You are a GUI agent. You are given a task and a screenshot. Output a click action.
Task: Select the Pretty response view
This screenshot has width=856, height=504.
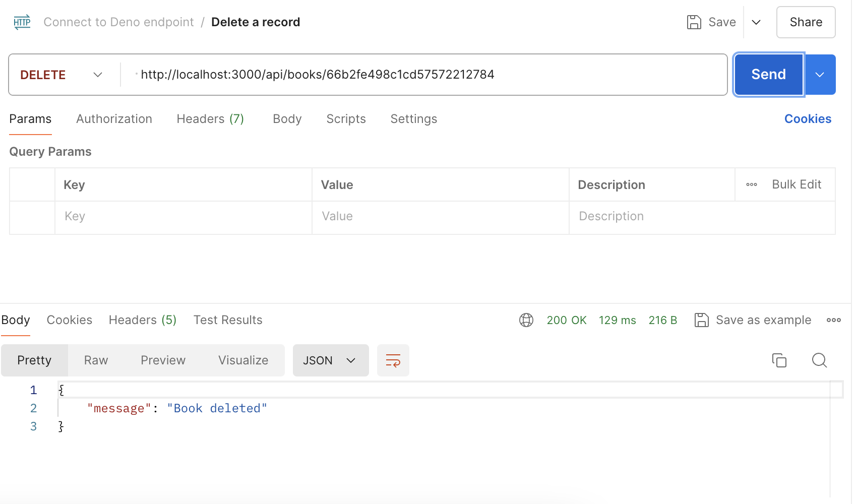click(x=34, y=360)
